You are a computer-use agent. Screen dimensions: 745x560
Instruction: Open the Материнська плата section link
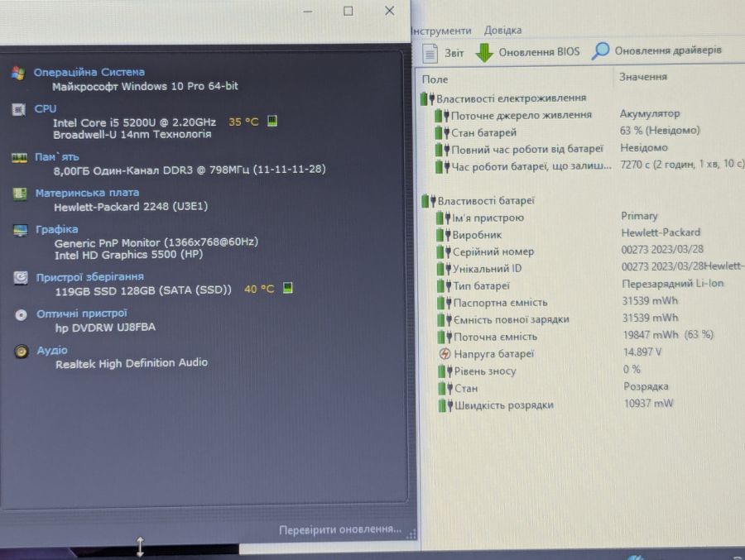pos(88,193)
